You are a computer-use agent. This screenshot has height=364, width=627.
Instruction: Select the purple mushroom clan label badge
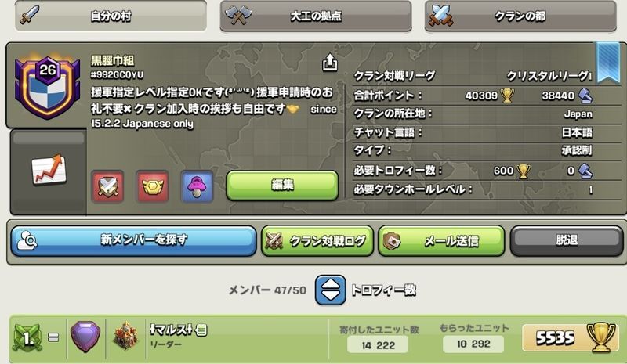tap(197, 186)
